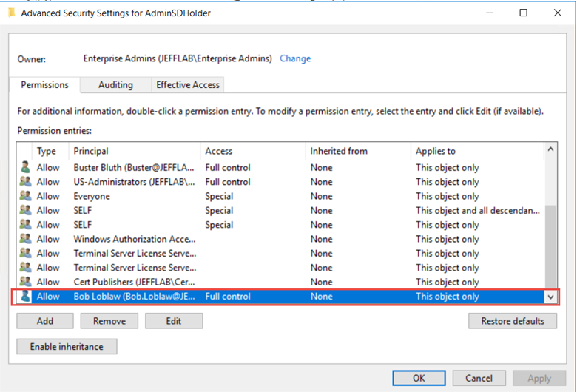Select the US-Administrators permission entry
The width and height of the screenshot is (577, 392).
pos(281,182)
